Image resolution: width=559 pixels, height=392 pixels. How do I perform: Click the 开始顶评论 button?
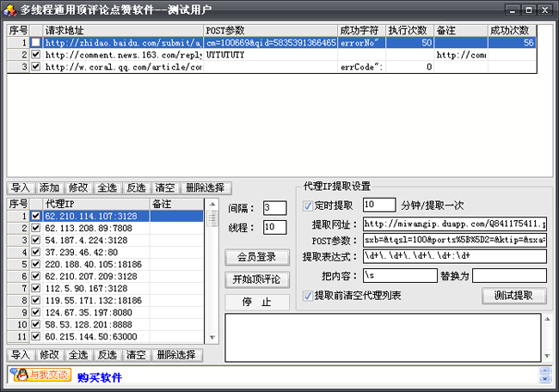coord(257,279)
